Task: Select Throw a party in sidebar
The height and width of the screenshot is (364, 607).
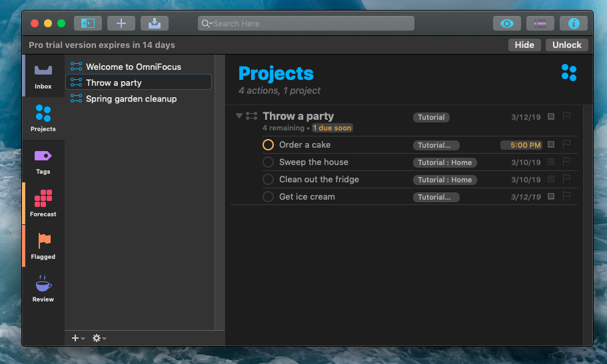Action: coord(139,83)
